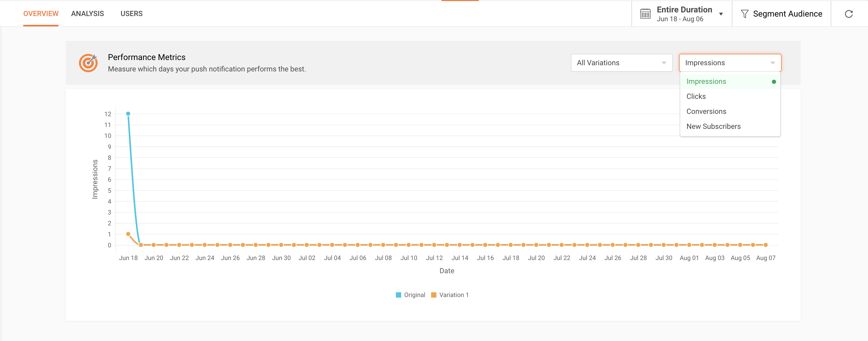Click the refresh icon at top right
The image size is (868, 341).
pyautogui.click(x=848, y=14)
